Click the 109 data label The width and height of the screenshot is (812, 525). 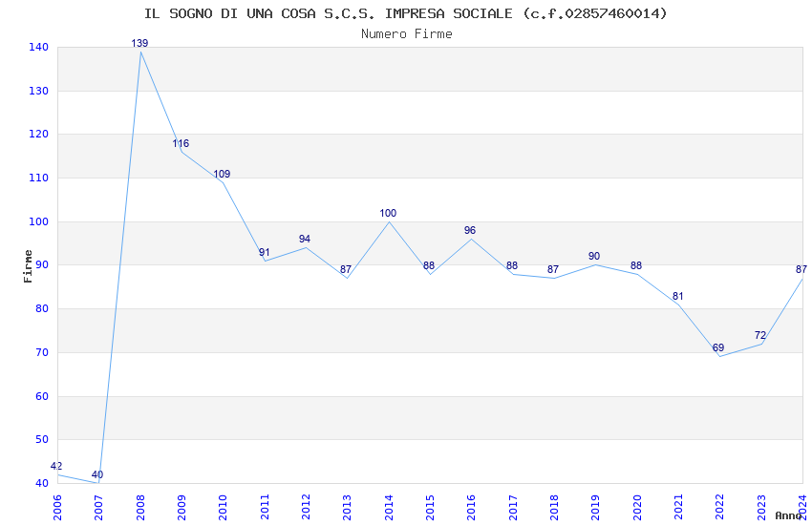[222, 174]
